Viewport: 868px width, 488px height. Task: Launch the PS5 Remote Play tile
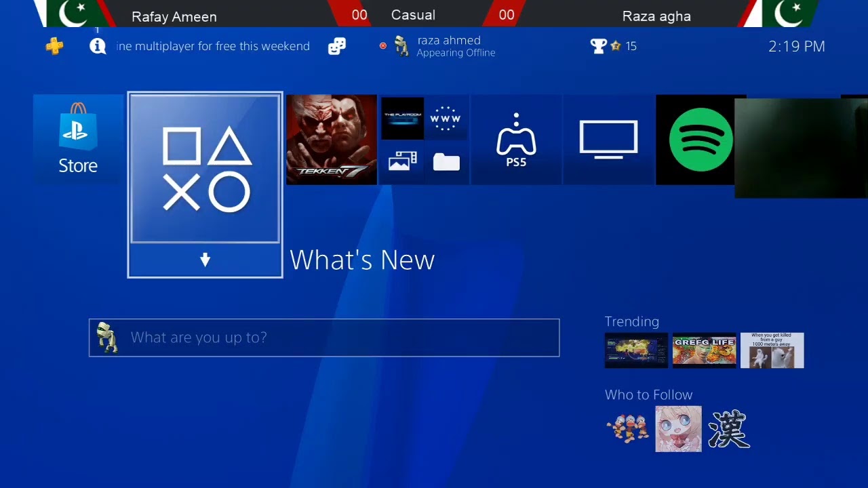tap(516, 139)
